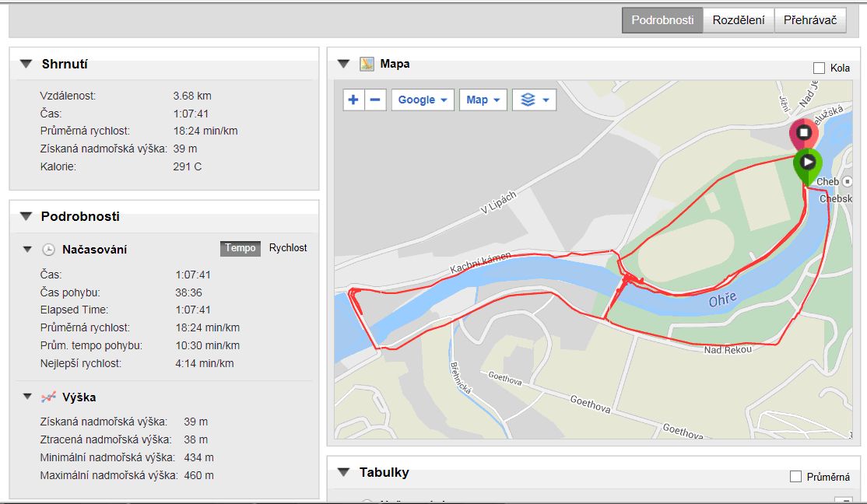Open the Google map provider dropdown
This screenshot has height=504, width=867.
pos(423,100)
